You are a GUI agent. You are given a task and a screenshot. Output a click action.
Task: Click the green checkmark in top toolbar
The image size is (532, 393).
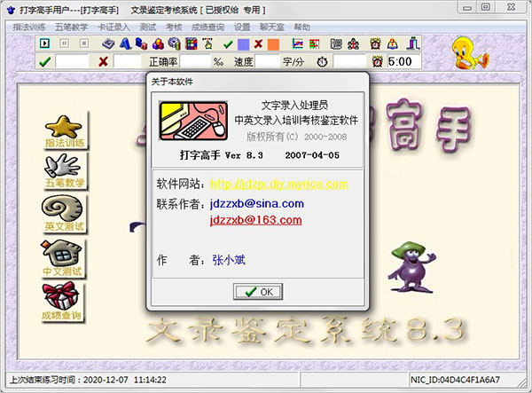click(x=228, y=44)
